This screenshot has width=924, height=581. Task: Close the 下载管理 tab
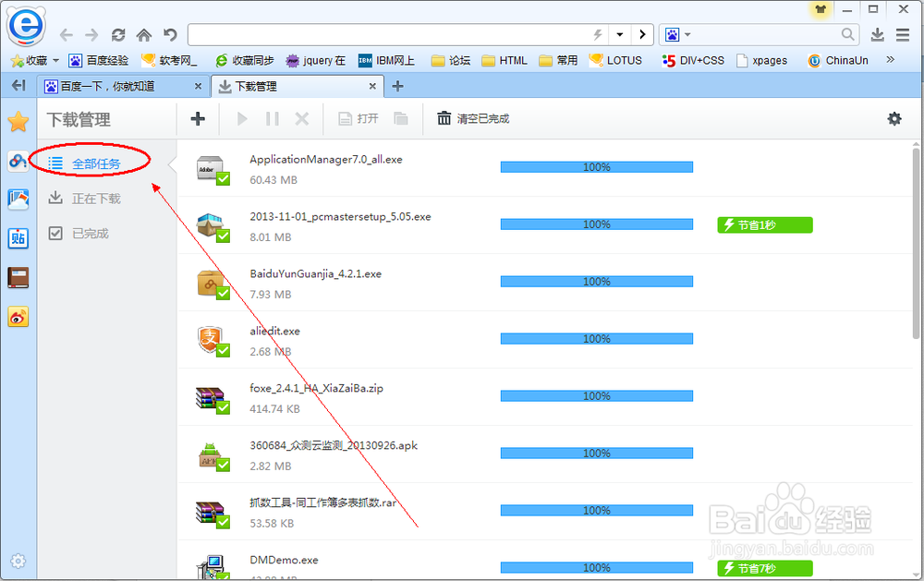[x=372, y=87]
